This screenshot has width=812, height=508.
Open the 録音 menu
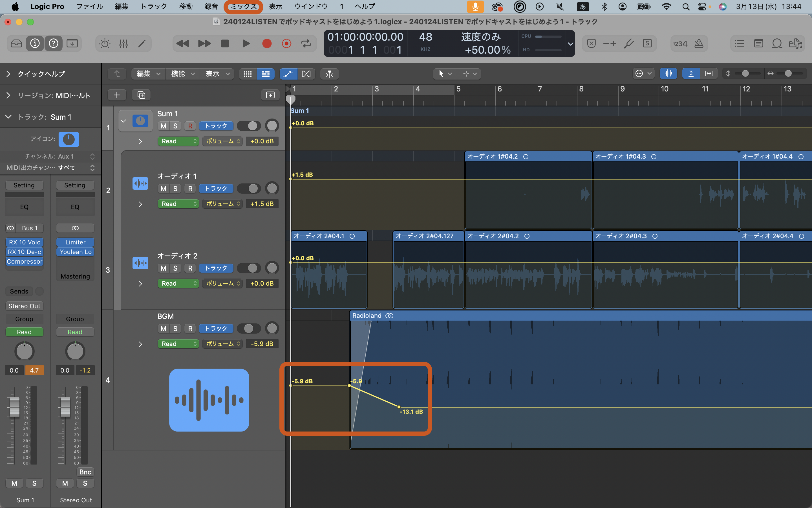tap(211, 6)
